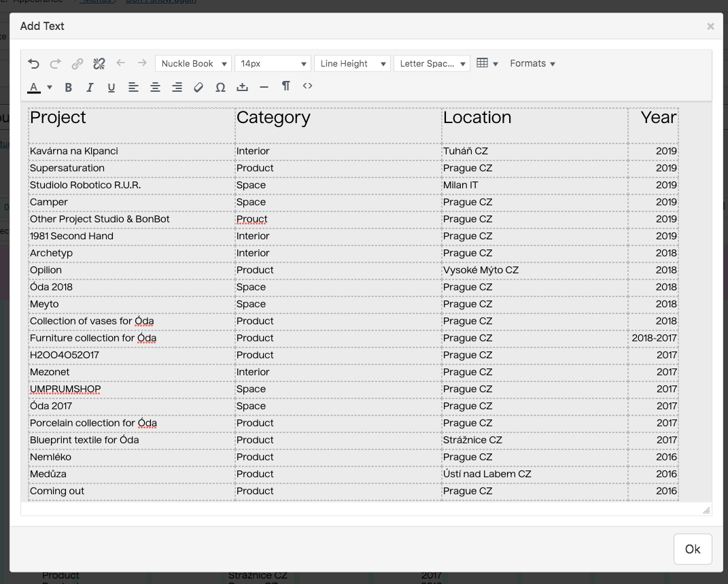This screenshot has height=584, width=728.
Task: Click the clear formatting eraser icon
Action: 198,87
